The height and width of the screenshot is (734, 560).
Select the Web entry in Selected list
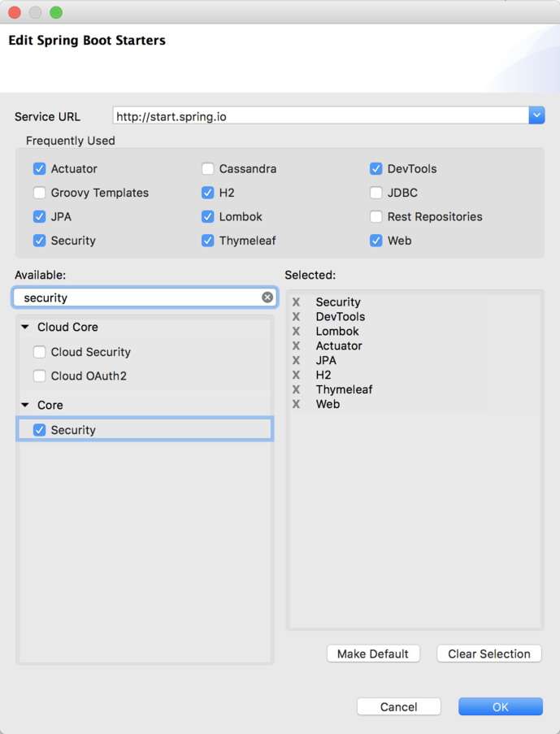point(328,403)
